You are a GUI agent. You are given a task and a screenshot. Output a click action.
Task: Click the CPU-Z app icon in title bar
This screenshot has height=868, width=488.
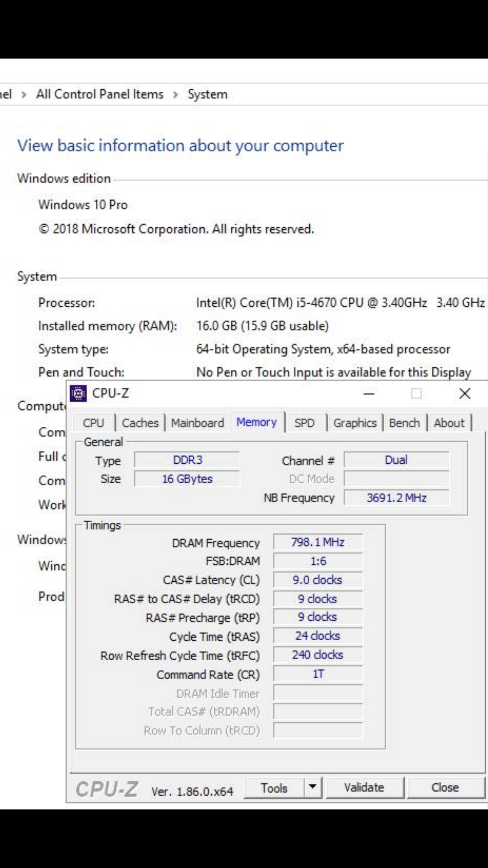(x=78, y=393)
